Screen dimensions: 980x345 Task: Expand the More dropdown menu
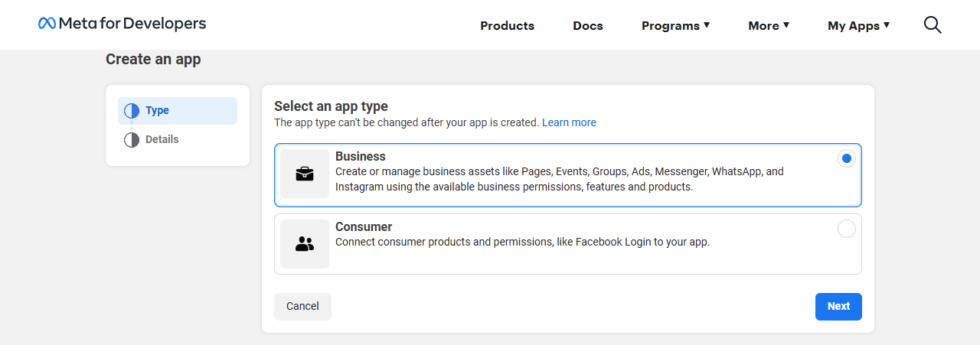[x=769, y=25]
